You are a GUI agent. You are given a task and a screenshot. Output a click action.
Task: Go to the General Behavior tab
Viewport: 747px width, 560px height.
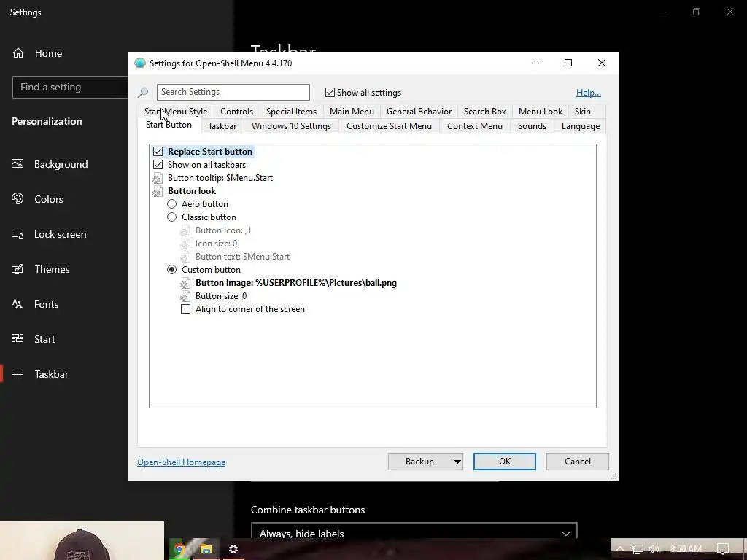(419, 112)
